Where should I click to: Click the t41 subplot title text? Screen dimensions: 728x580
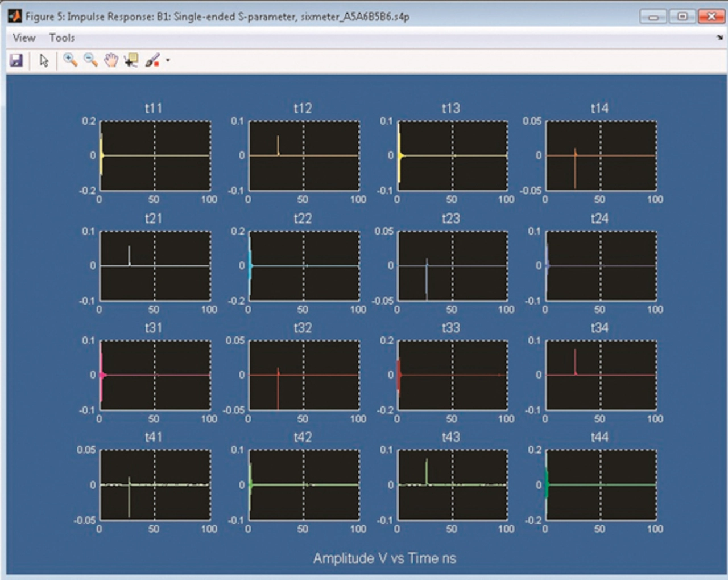pyautogui.click(x=154, y=437)
